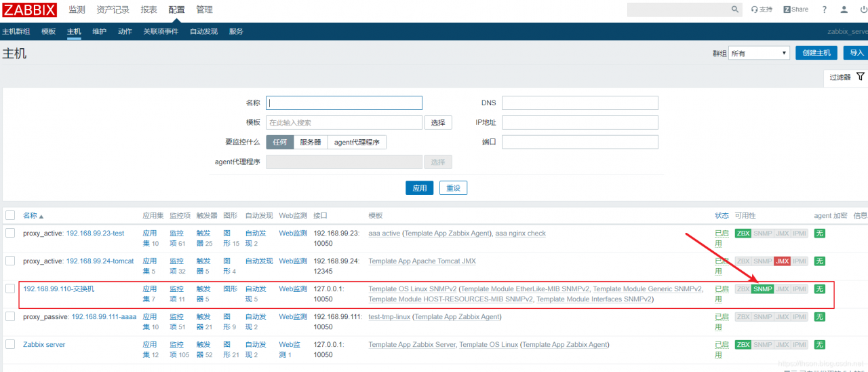Tick checkbox for 192.168.99.24-tomcat host

10,261
